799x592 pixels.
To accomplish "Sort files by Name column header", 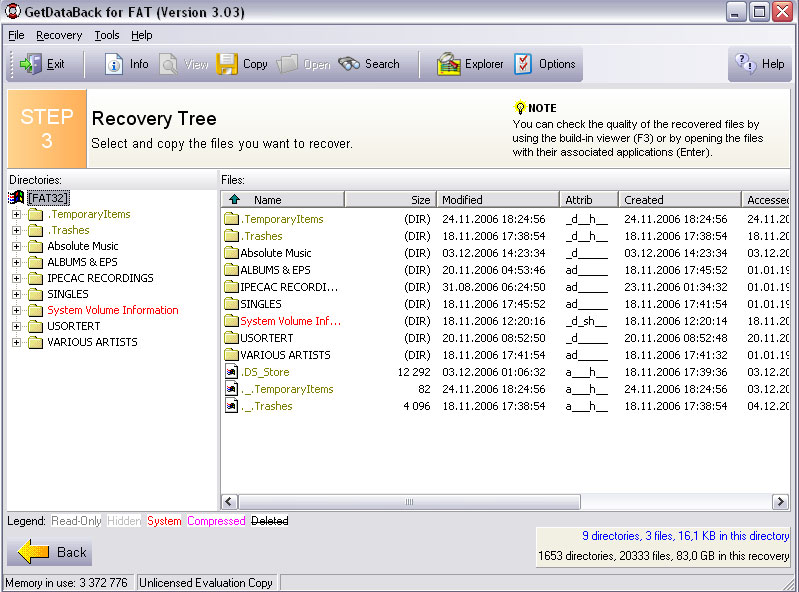I will (x=283, y=199).
